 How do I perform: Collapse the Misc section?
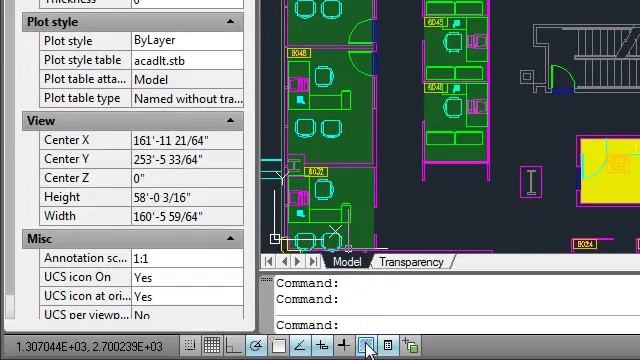pos(230,238)
